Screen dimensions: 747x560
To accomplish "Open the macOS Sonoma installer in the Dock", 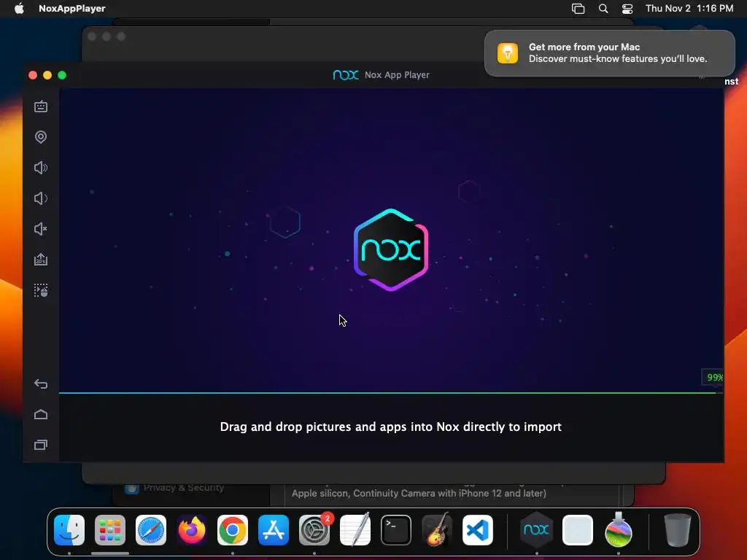I will coord(619,530).
